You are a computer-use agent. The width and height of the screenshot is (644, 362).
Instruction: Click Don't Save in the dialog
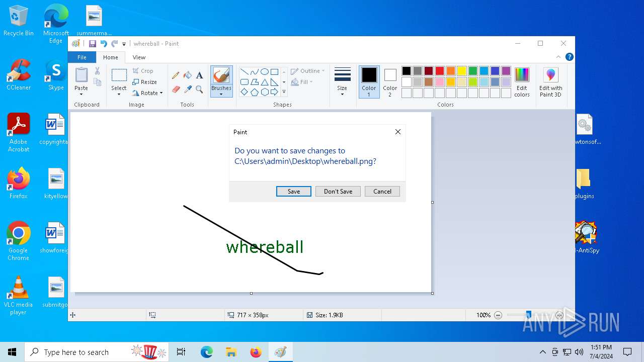click(338, 191)
